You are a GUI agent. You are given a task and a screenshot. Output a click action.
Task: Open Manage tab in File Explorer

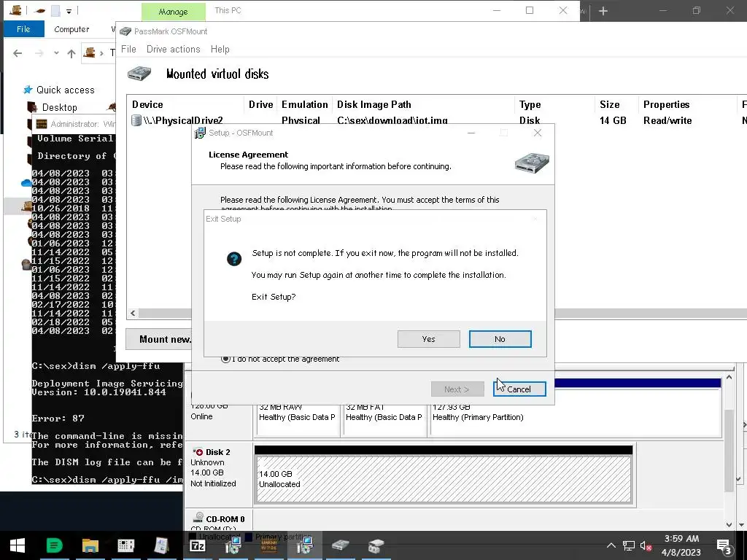point(174,12)
